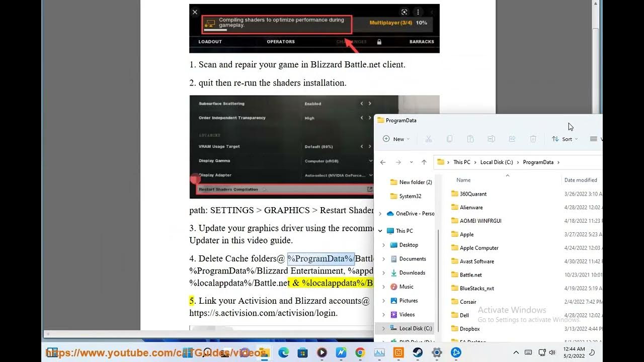Select Music in the navigation pane
644x362 pixels.
(406, 287)
